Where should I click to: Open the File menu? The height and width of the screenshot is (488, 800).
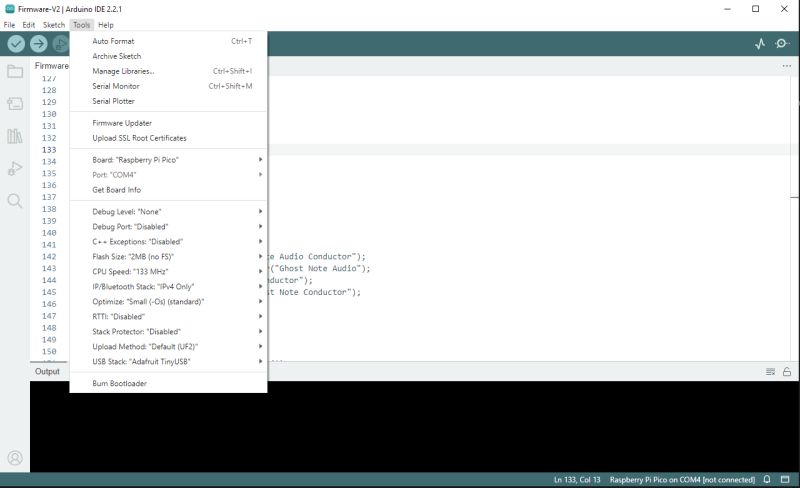pos(9,25)
